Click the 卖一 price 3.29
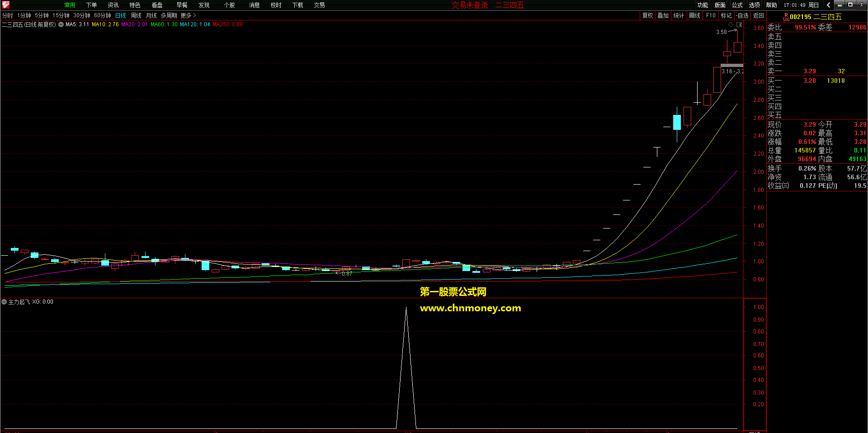The height and width of the screenshot is (433, 868). point(810,71)
